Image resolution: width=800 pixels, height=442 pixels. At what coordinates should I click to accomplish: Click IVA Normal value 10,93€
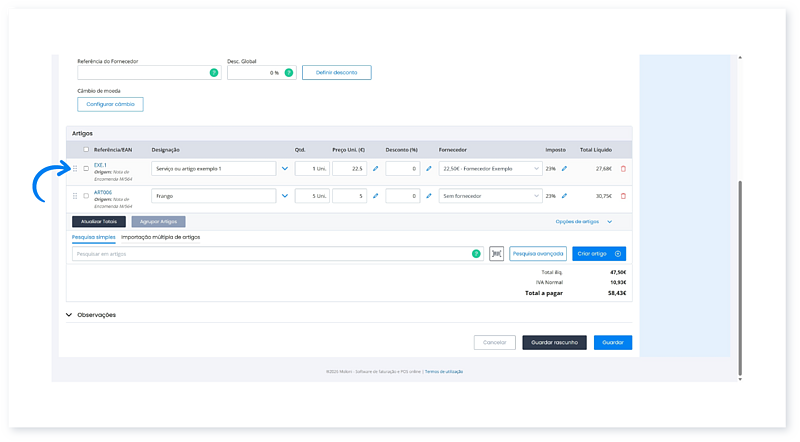click(x=618, y=282)
